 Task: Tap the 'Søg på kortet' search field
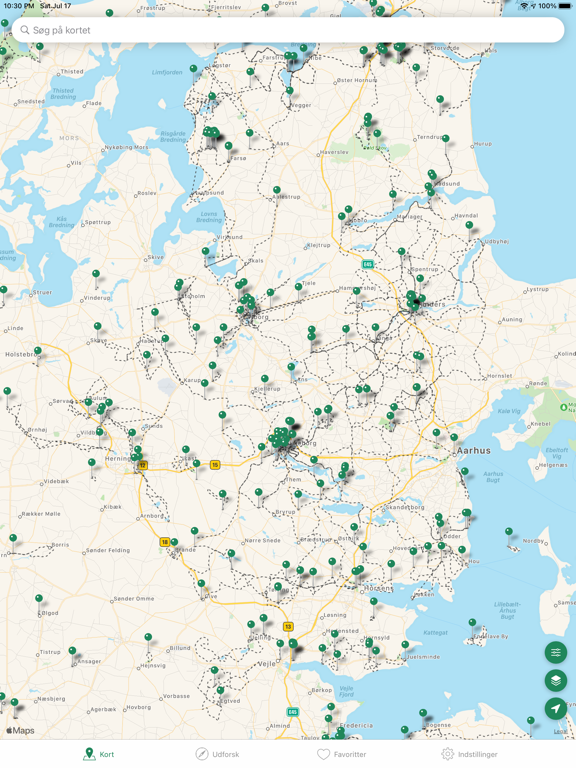pos(288,30)
